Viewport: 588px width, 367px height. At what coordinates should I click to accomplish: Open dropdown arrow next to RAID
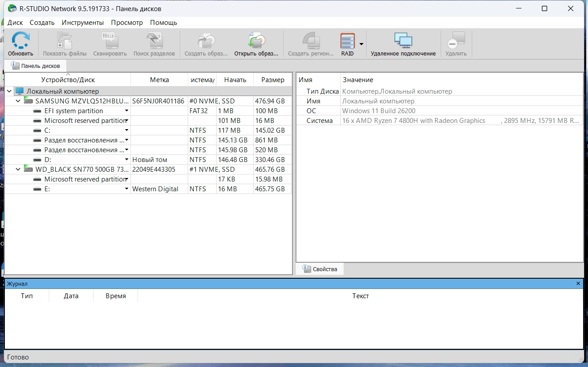pyautogui.click(x=361, y=44)
